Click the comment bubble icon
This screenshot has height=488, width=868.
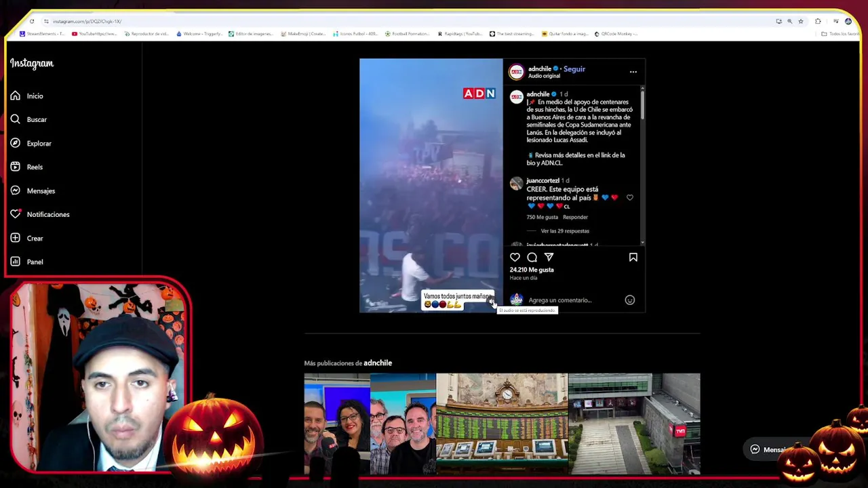coord(532,258)
